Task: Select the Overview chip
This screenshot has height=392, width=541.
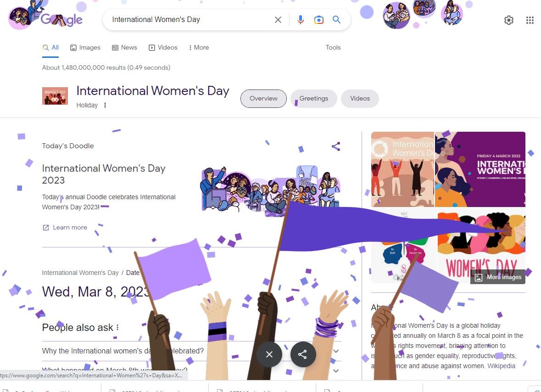Action: pos(263,99)
